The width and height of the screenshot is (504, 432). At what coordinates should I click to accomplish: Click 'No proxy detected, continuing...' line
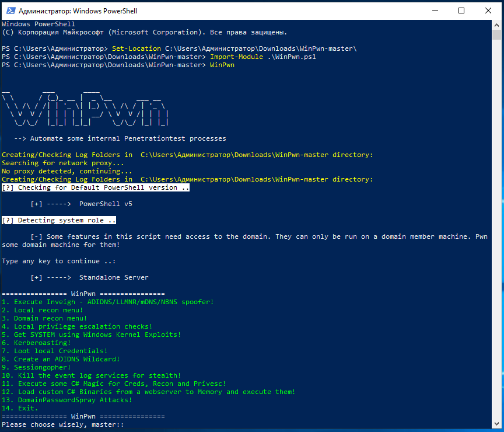click(67, 171)
